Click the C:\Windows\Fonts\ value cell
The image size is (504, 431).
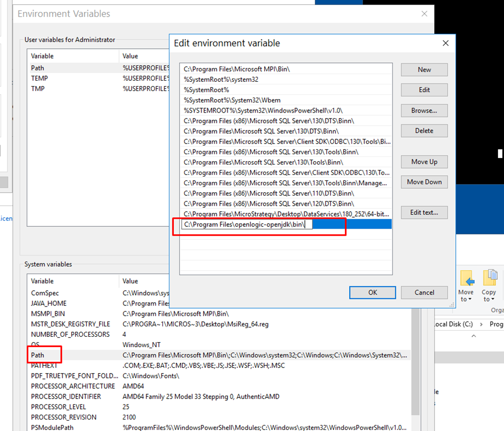pyautogui.click(x=150, y=376)
